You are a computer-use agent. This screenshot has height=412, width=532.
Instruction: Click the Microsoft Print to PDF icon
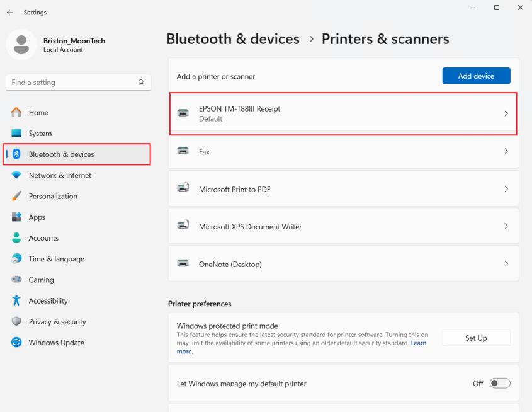click(x=183, y=188)
